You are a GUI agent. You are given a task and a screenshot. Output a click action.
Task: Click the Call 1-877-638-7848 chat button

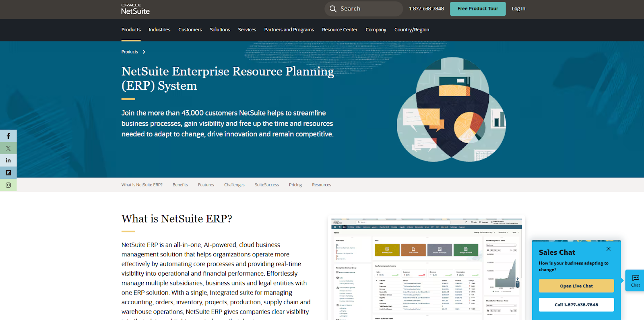tap(576, 305)
